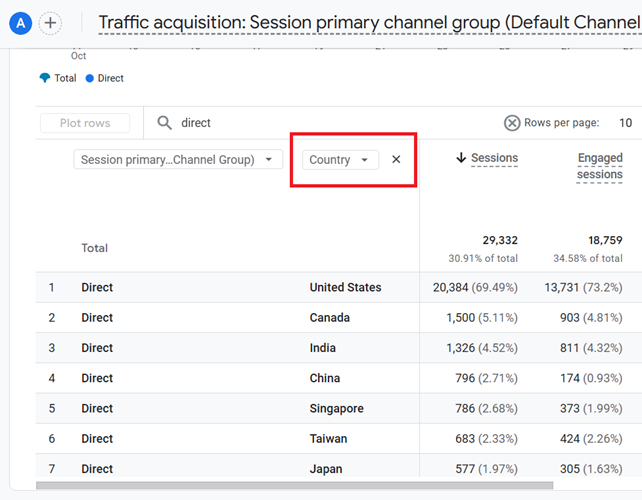
Task: Click the search magnifier icon
Action: pyautogui.click(x=164, y=123)
